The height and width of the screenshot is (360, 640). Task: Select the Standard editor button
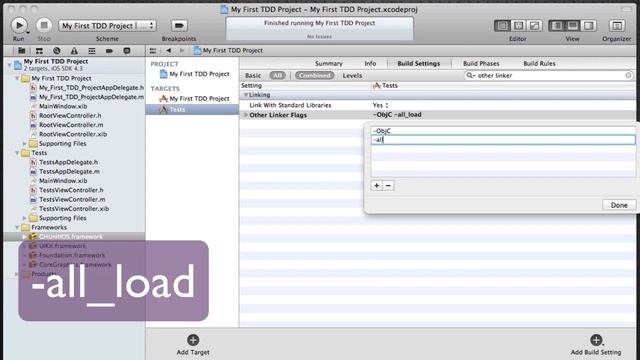tap(502, 26)
